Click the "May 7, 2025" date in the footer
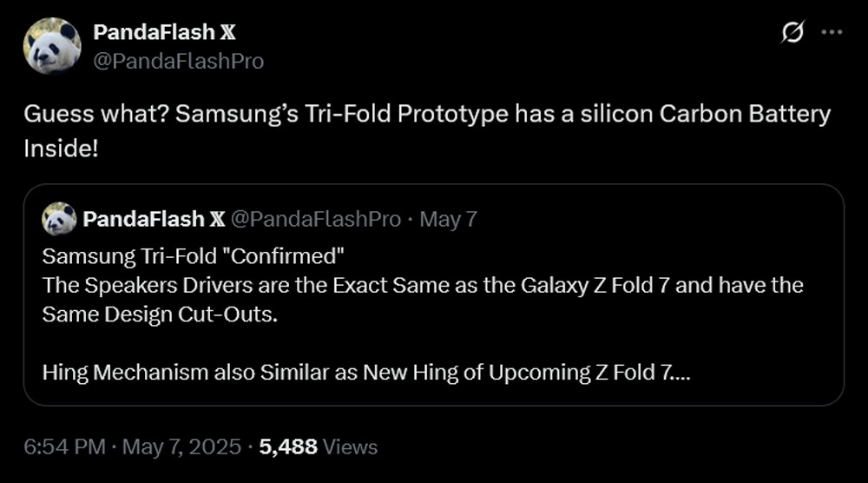This screenshot has height=483, width=868. pos(181,447)
